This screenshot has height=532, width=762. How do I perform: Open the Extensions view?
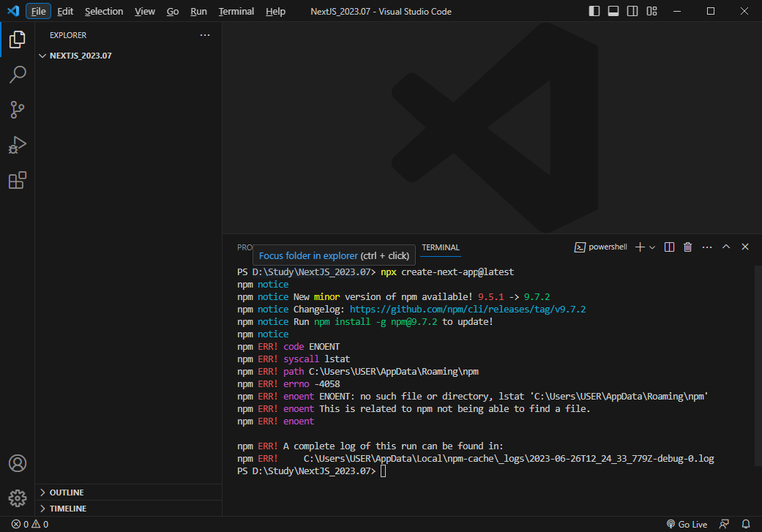(x=18, y=180)
